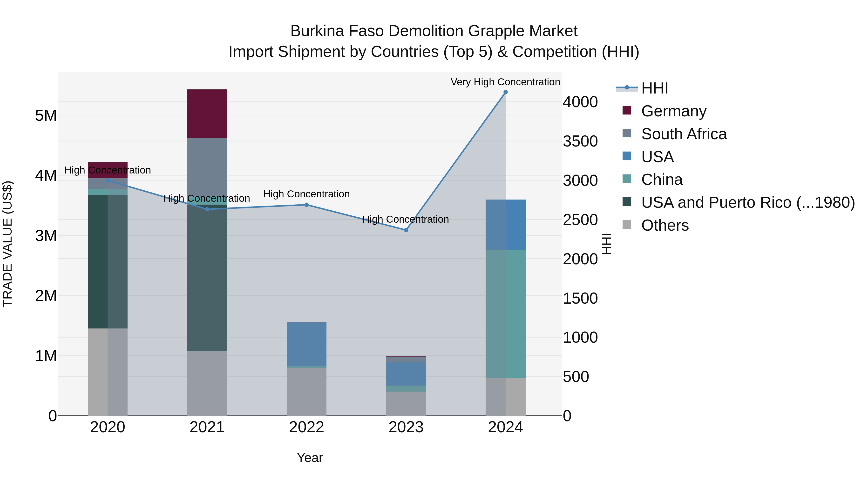Click the HHI line marker legend icon
868x488 pixels.
(x=627, y=87)
